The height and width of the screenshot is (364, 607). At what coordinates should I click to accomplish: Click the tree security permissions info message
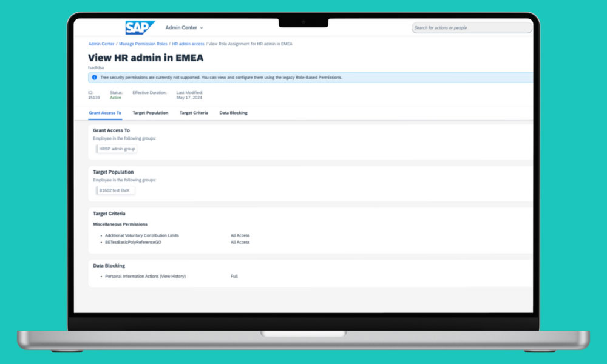point(221,78)
